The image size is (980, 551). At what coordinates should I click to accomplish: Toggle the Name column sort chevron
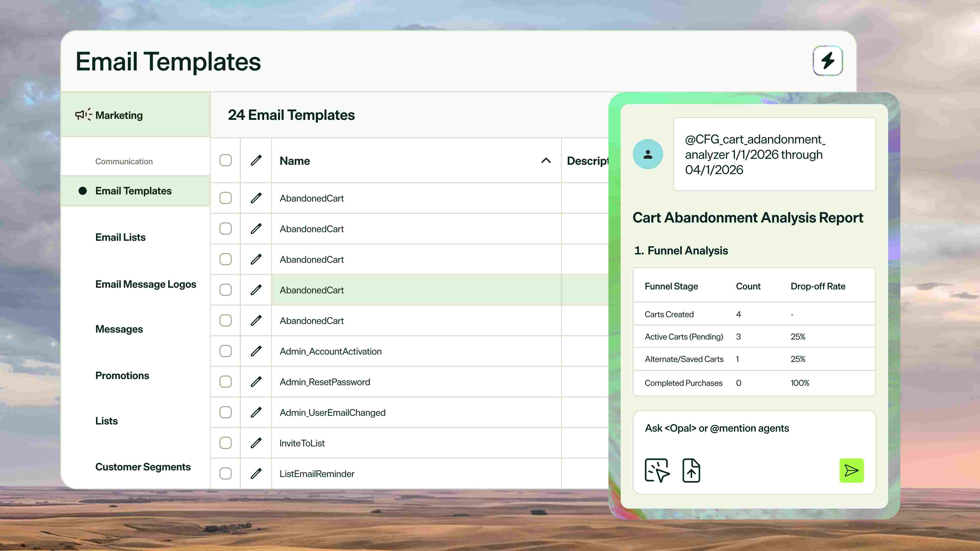[x=546, y=160]
